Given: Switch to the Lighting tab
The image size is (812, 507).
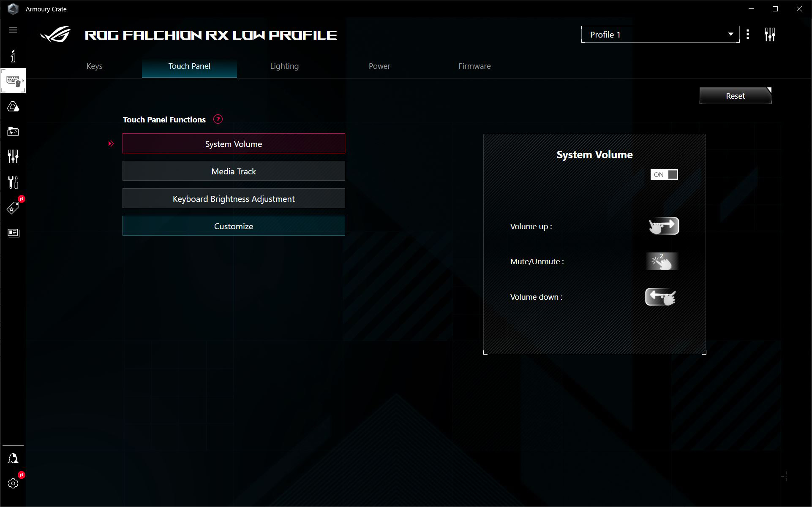Looking at the screenshot, I should click(x=284, y=66).
